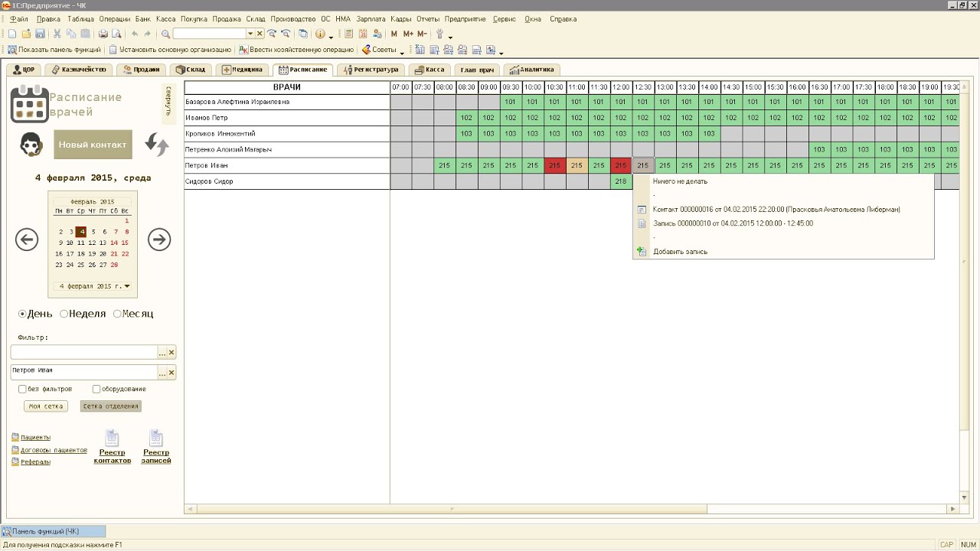
Task: Go to next day arrow
Action: click(159, 240)
